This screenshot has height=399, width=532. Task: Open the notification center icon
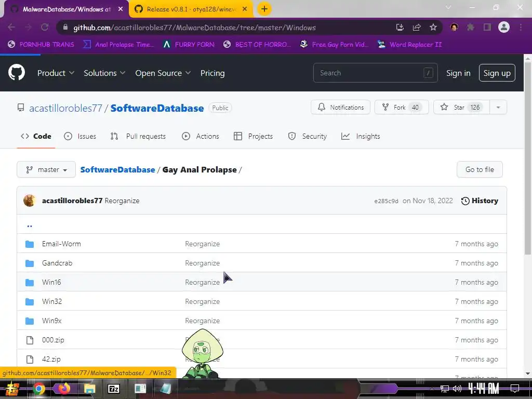(515, 389)
